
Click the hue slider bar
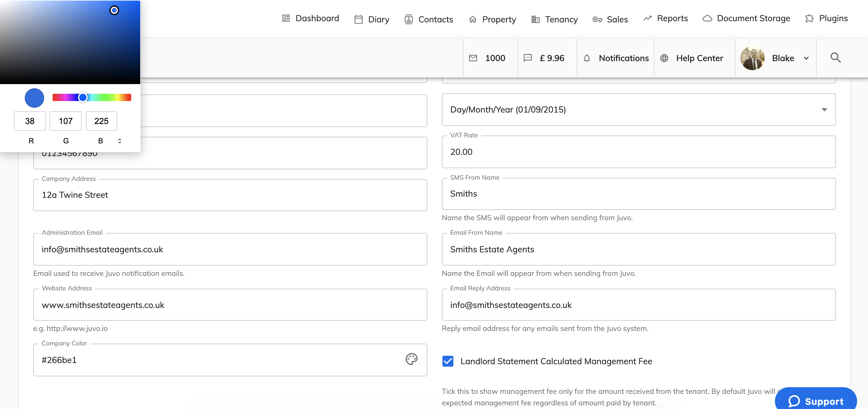tap(92, 97)
